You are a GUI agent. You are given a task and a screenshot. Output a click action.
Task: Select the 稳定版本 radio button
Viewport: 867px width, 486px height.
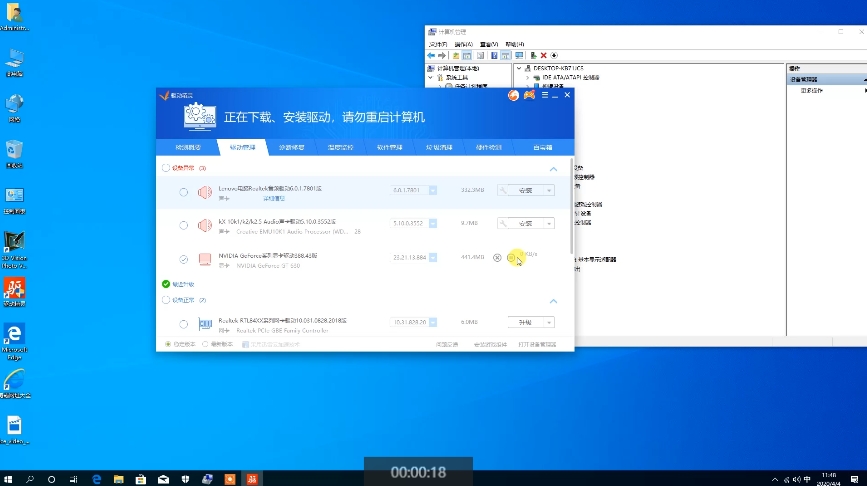pos(168,344)
